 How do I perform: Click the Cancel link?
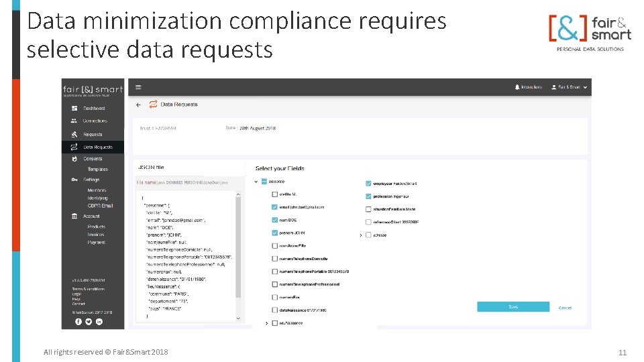565,308
